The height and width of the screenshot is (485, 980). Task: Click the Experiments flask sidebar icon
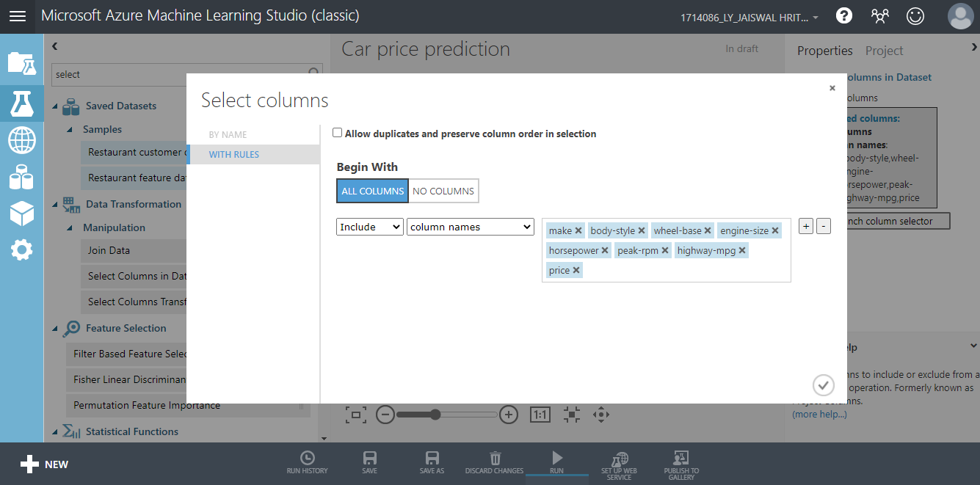pos(21,103)
